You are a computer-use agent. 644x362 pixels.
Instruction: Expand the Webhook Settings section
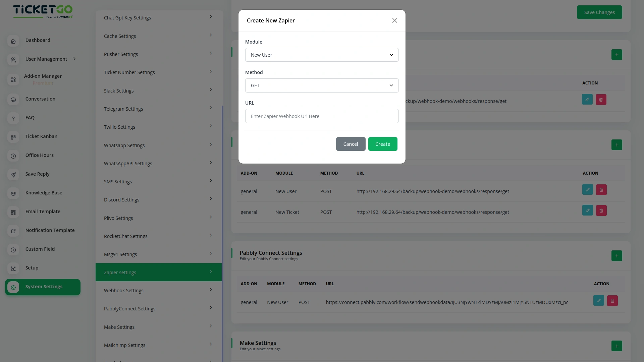[158, 290]
